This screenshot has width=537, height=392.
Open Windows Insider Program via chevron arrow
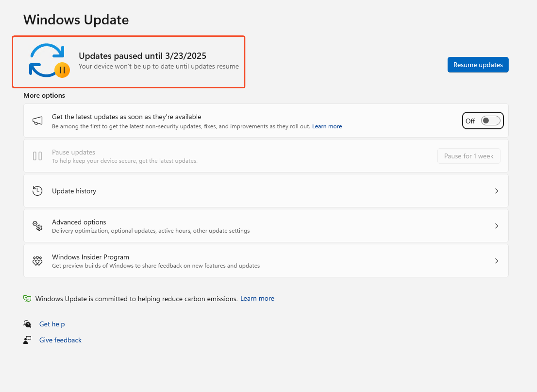[496, 261]
